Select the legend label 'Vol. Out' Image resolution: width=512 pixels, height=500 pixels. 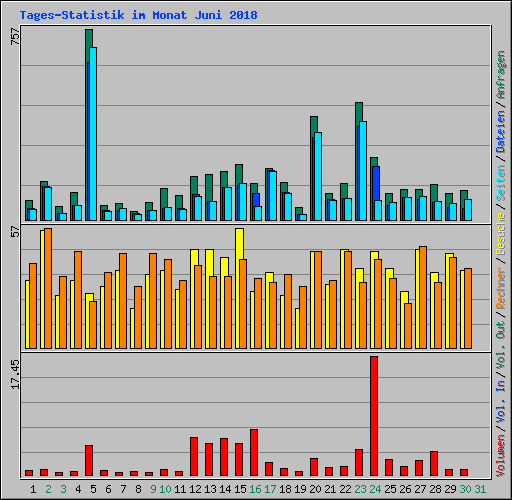coord(501,344)
